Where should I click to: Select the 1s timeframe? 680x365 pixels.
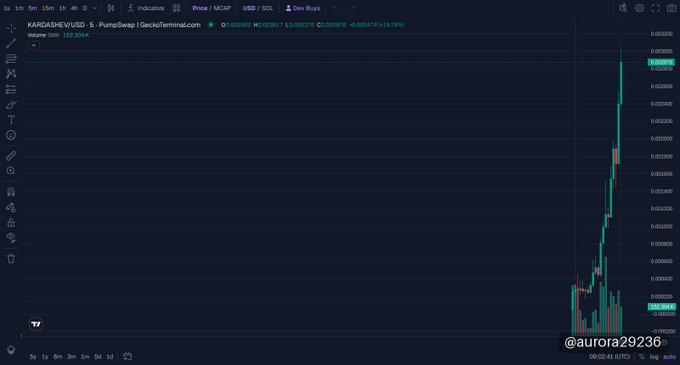coord(7,8)
